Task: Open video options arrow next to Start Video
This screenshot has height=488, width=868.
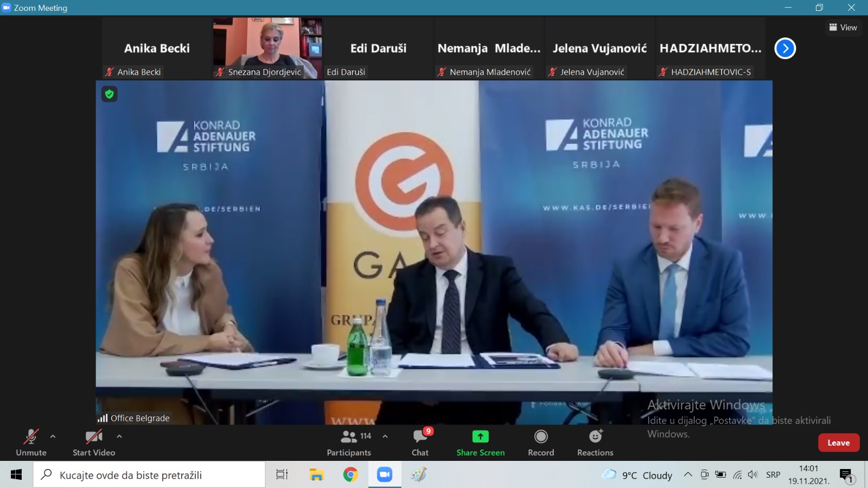Action: click(x=119, y=436)
